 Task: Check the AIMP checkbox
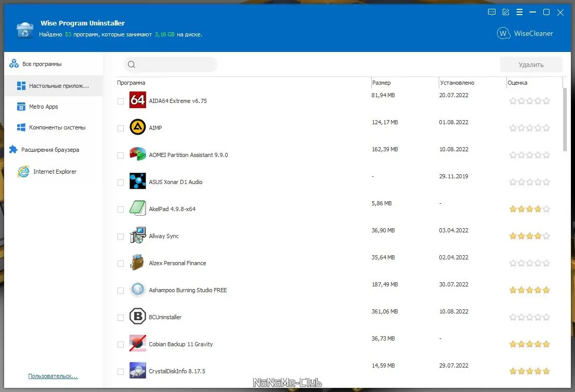tap(120, 128)
